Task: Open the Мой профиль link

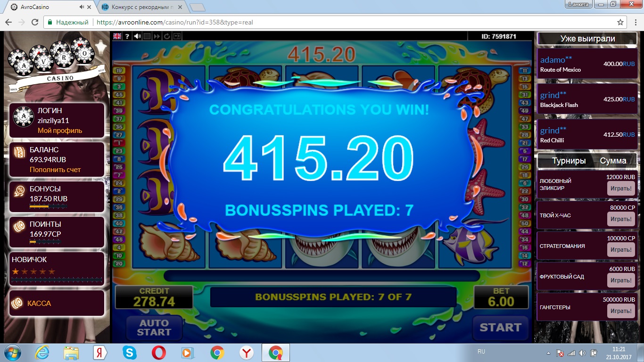Action: coord(60,131)
